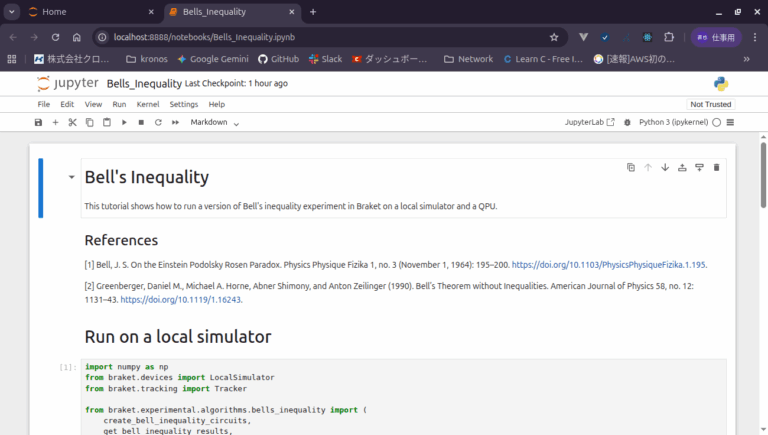Click the notebook vertical scrollbar thumb
This screenshot has height=435, width=768.
pyautogui.click(x=763, y=175)
